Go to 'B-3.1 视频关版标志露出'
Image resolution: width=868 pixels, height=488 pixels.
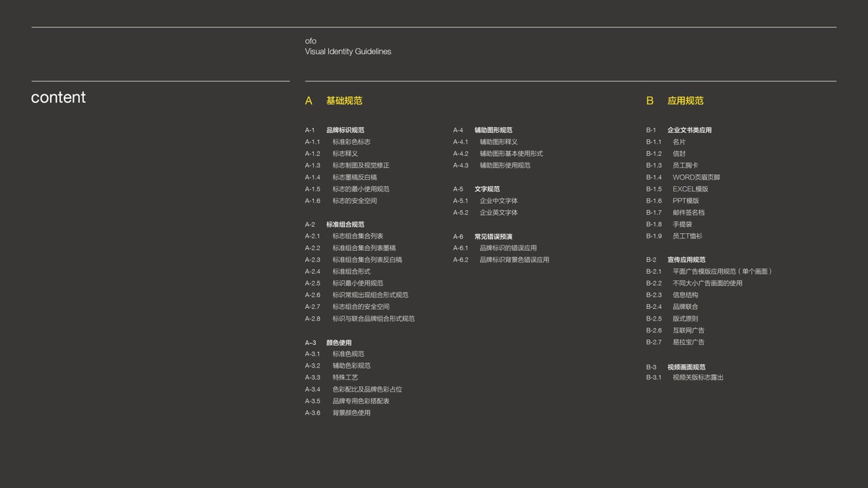click(x=685, y=378)
